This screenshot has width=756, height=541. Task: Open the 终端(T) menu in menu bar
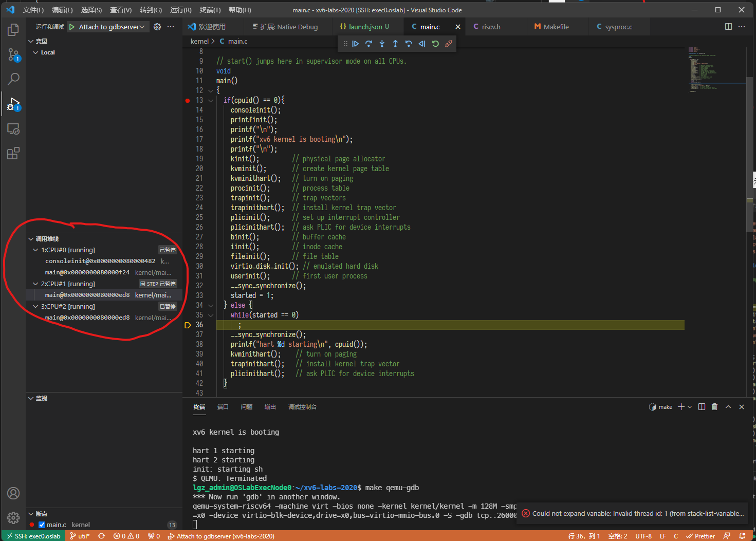tap(210, 10)
